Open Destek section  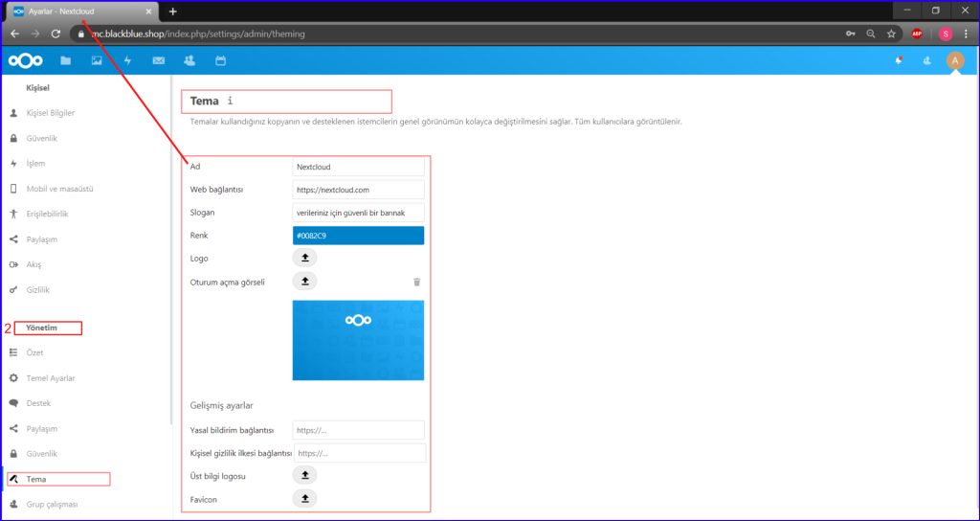point(38,403)
